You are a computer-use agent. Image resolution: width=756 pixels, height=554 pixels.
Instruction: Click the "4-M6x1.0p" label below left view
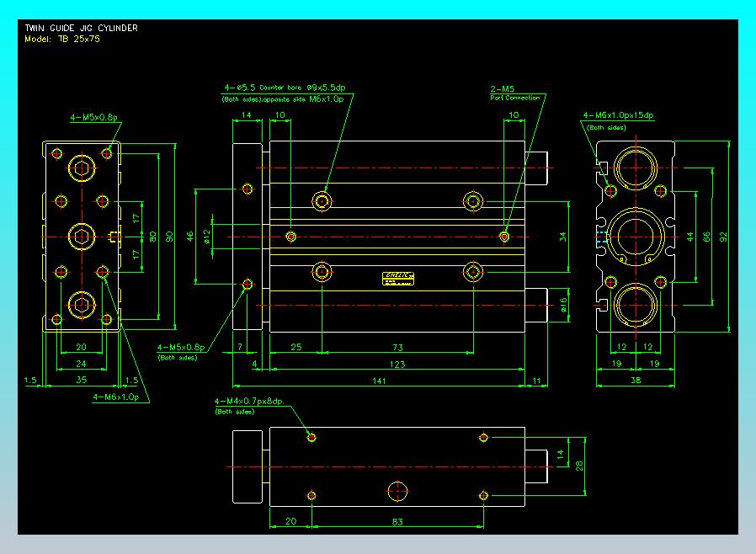(x=114, y=397)
